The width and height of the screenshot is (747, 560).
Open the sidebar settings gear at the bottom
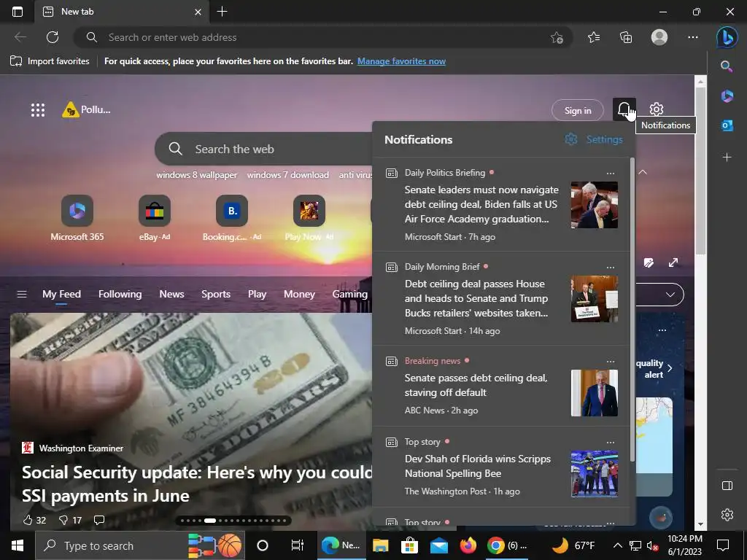tap(727, 515)
